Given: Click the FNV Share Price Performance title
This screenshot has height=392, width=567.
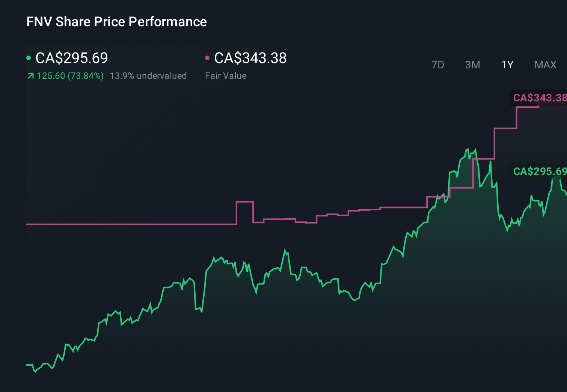Looking at the screenshot, I should click(116, 22).
